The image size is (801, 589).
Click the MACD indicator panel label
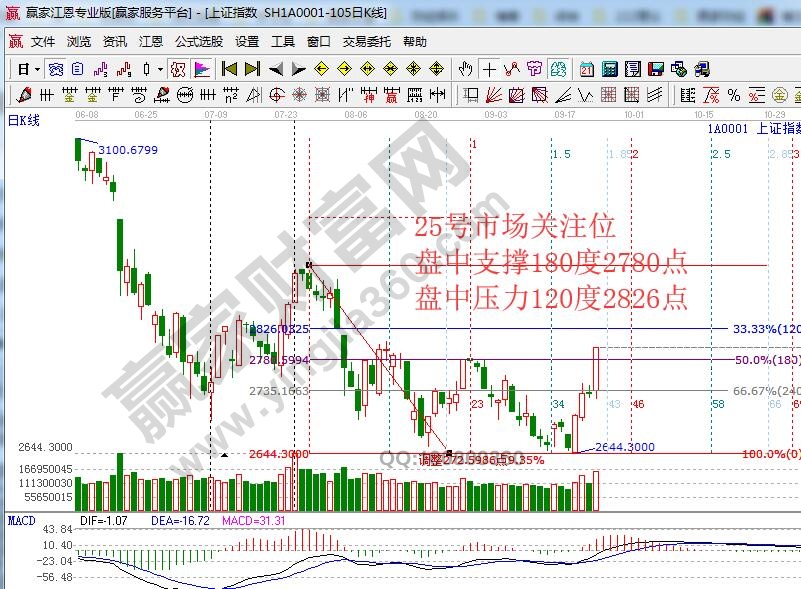(21, 521)
